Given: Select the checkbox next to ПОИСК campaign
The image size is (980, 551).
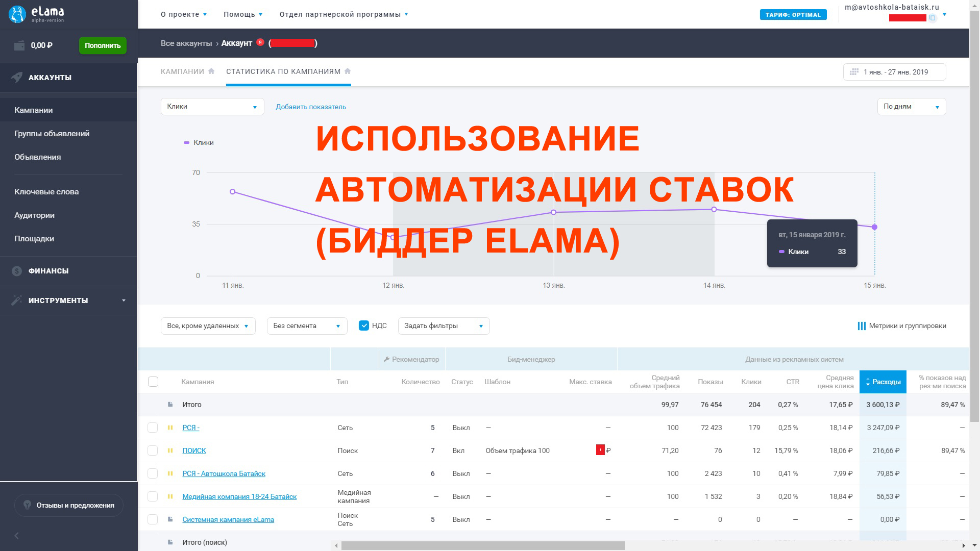Looking at the screenshot, I should 152,450.
